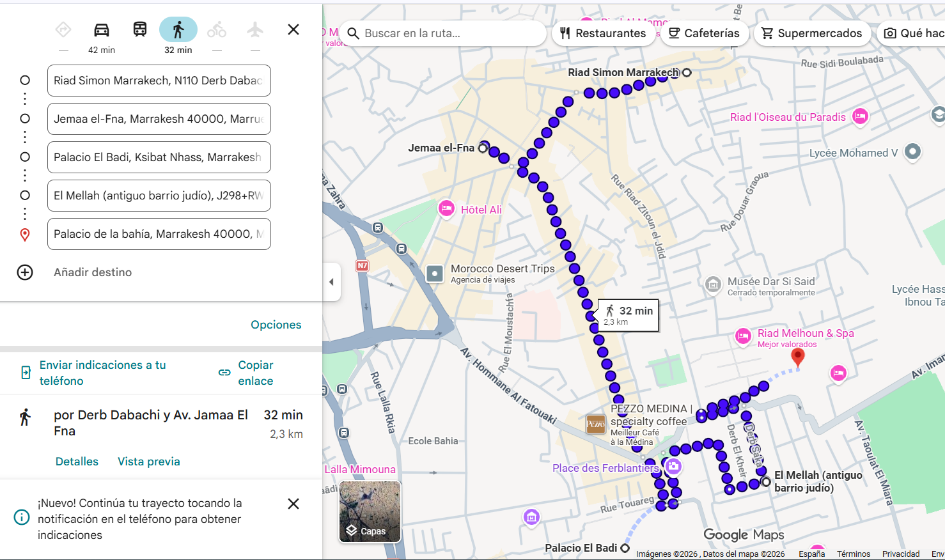Dismiss the phone notification tip
Image resolution: width=945 pixels, height=560 pixels.
pos(293,504)
